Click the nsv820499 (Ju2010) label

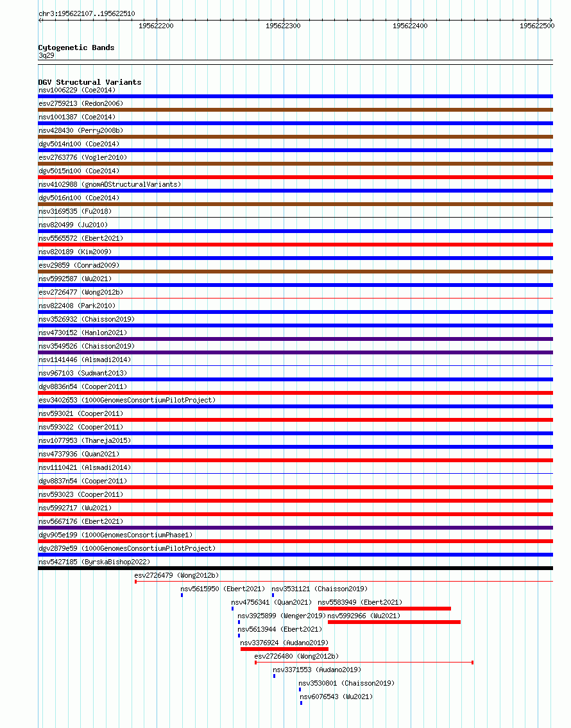pos(73,225)
